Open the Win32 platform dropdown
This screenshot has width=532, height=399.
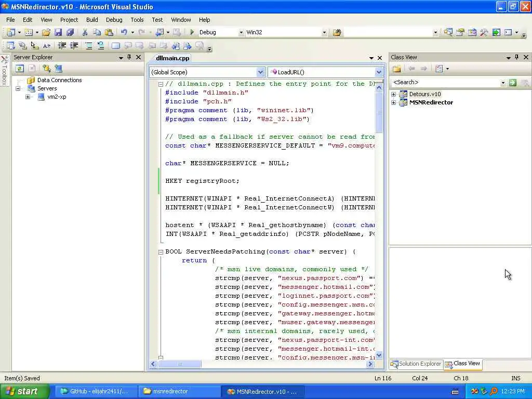[324, 33]
